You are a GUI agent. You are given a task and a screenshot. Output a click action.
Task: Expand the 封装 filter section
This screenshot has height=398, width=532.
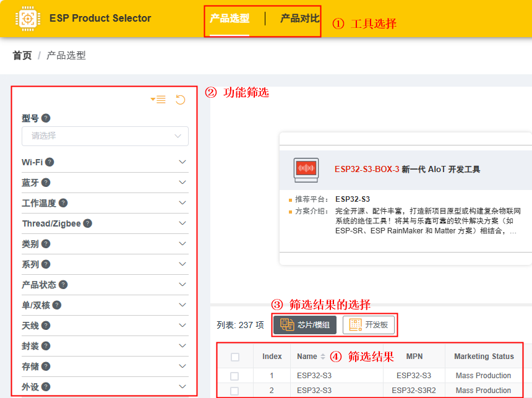click(182, 346)
